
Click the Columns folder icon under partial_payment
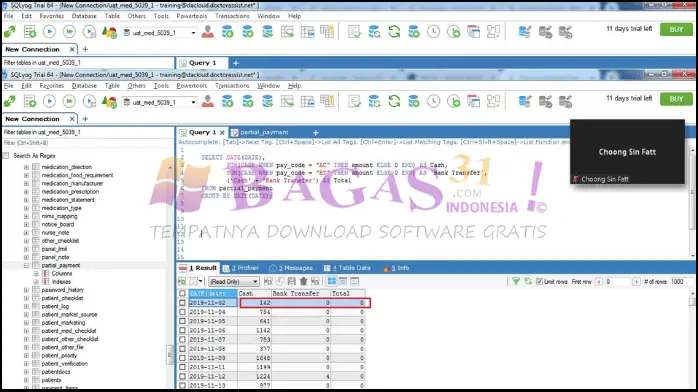pyautogui.click(x=45, y=274)
